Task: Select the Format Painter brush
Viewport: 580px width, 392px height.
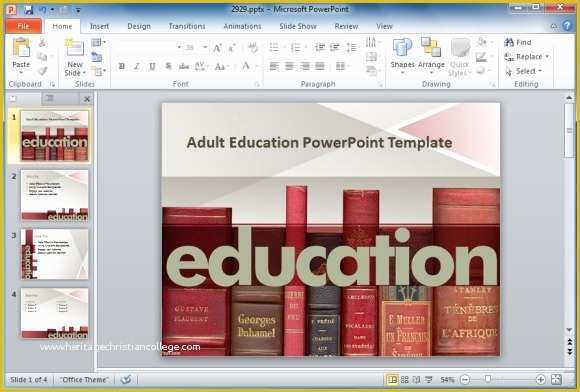Action: point(43,71)
